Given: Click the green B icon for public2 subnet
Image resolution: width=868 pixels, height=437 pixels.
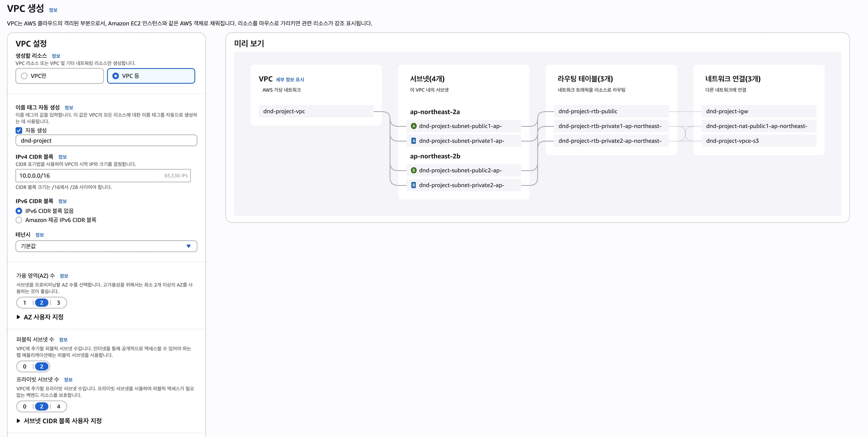Looking at the screenshot, I should 413,170.
